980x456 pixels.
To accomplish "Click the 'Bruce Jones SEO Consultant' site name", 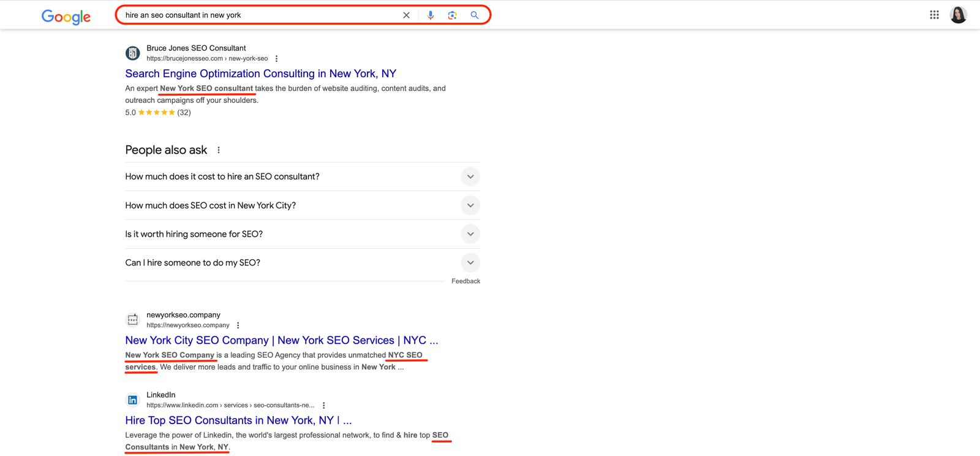I will (196, 48).
